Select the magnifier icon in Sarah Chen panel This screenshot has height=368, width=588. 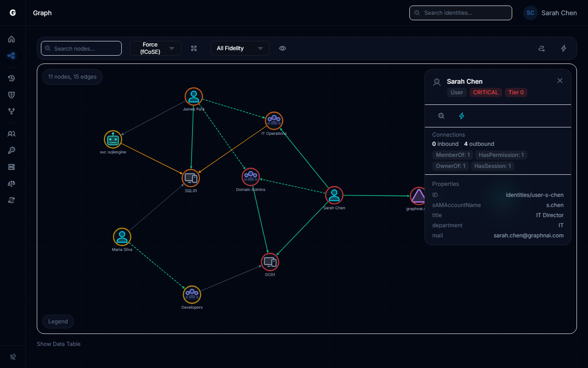[441, 116]
